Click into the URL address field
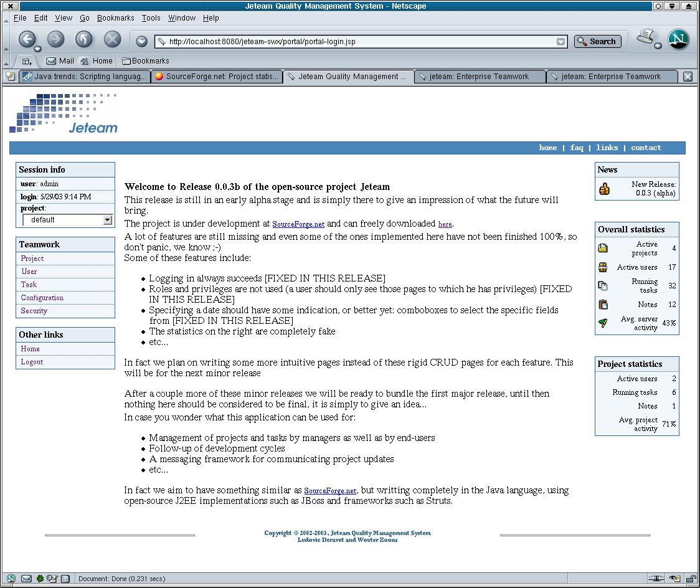Viewport: 700px width, 588px height. coord(355,42)
